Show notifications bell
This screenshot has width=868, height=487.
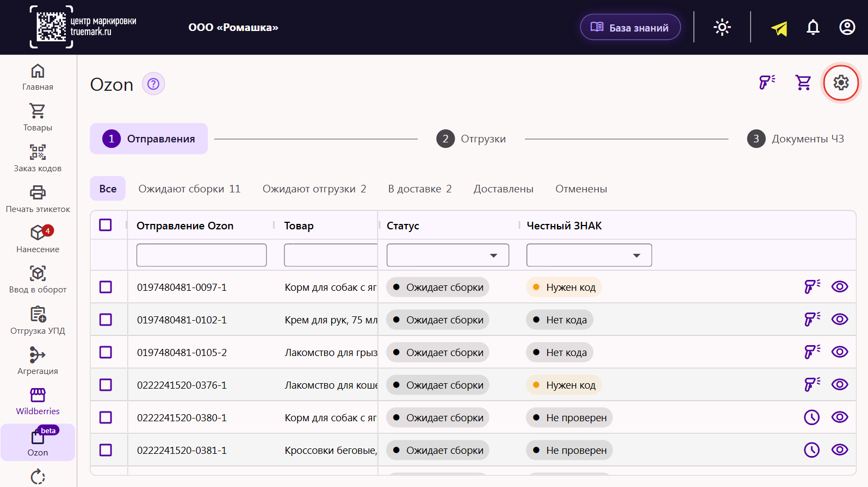click(x=813, y=27)
